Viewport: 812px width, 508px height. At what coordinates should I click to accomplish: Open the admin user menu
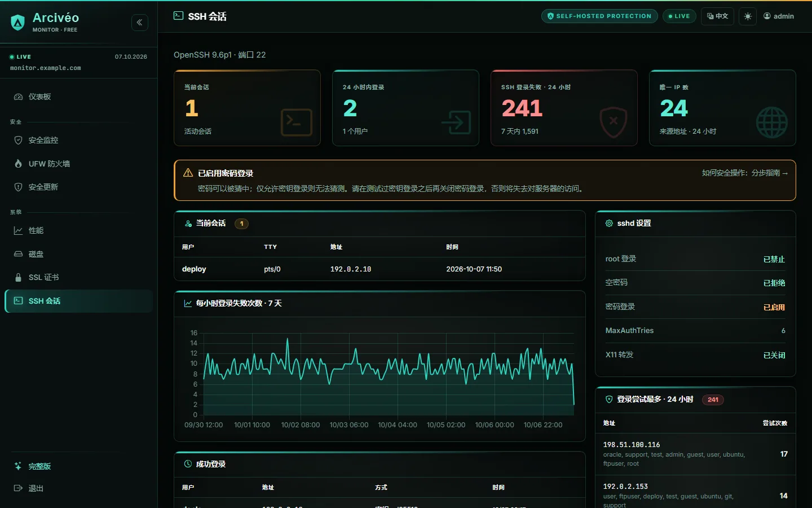(x=779, y=16)
